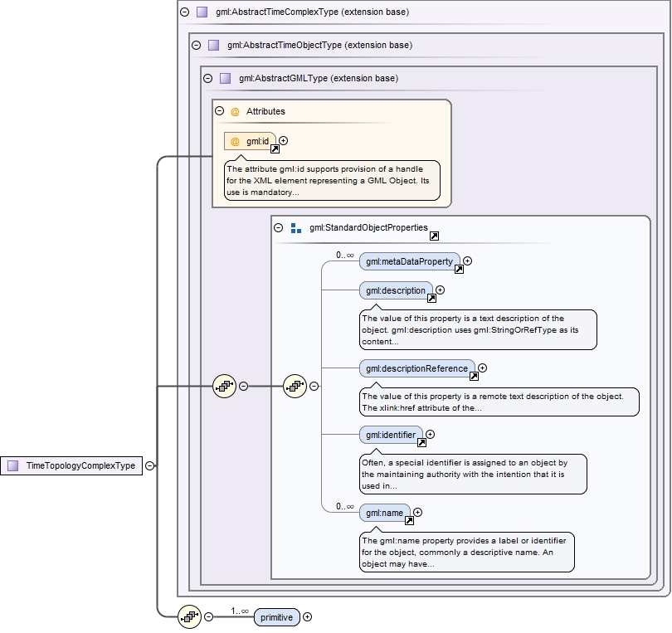Click the gml:name annotation text

tap(464, 552)
